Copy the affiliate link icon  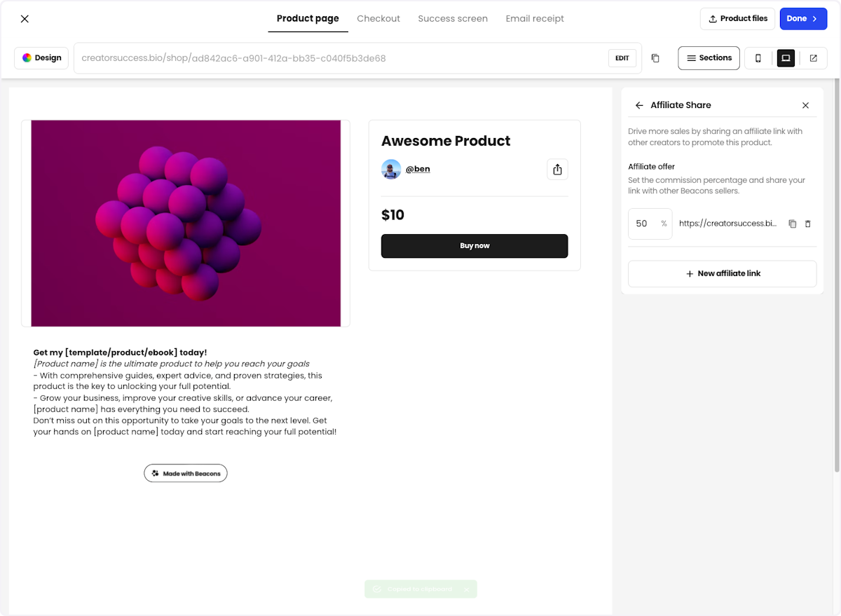point(793,224)
